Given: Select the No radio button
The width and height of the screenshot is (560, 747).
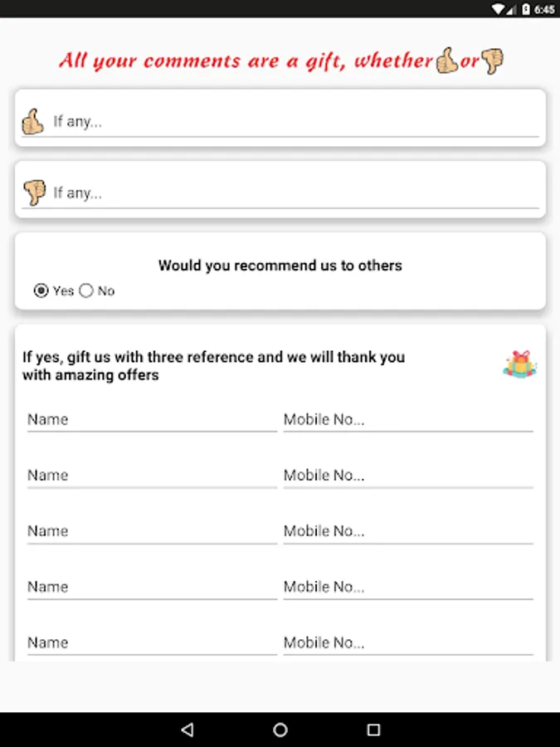Looking at the screenshot, I should [86, 290].
